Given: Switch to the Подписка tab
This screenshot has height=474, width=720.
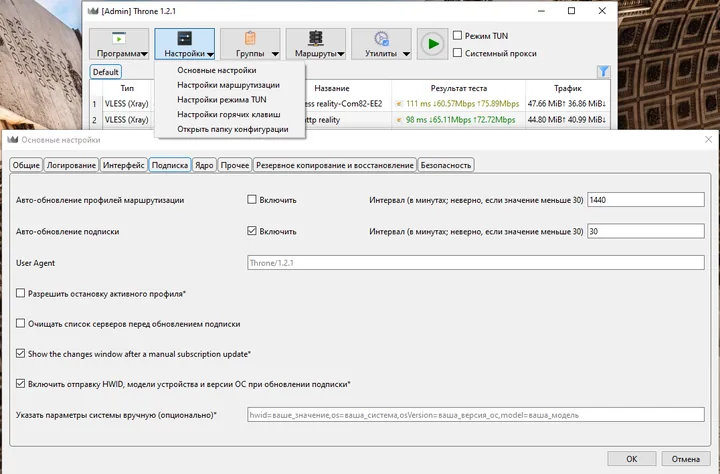Looking at the screenshot, I should pyautogui.click(x=170, y=165).
